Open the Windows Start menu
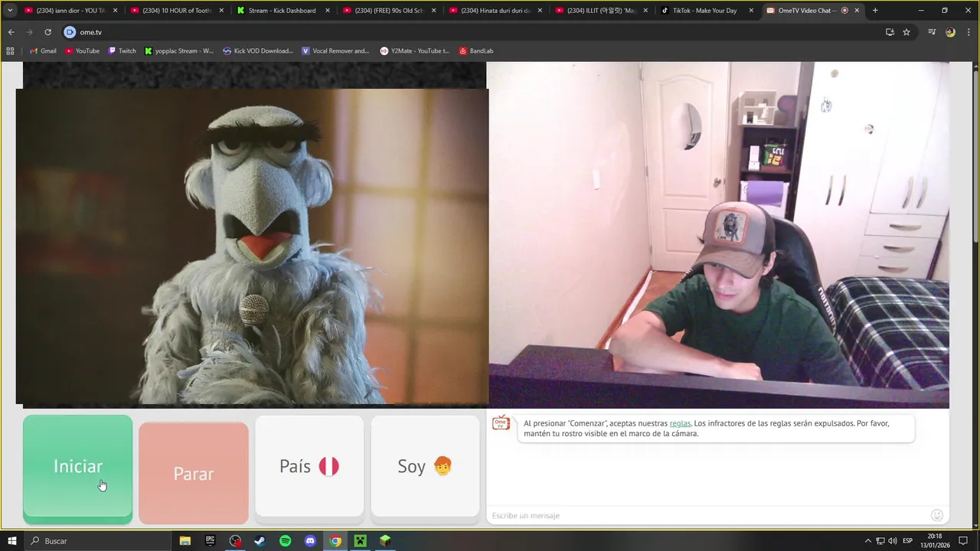The width and height of the screenshot is (980, 551). (12, 541)
